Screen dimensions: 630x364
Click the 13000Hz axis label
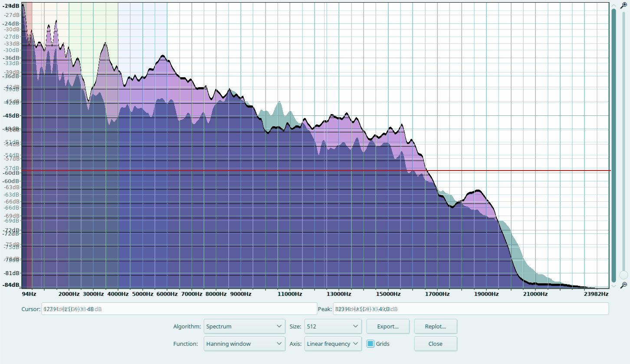tap(339, 294)
